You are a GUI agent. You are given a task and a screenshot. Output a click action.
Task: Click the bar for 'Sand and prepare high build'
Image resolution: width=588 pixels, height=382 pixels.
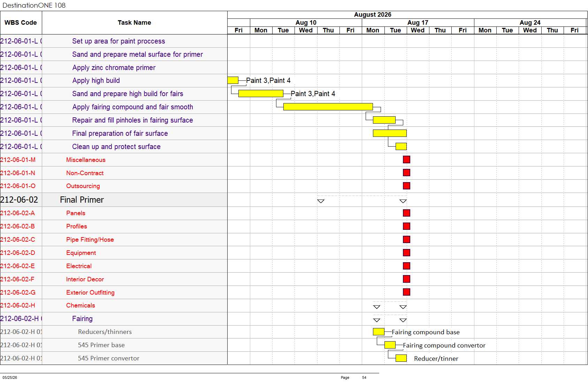pyautogui.click(x=261, y=94)
